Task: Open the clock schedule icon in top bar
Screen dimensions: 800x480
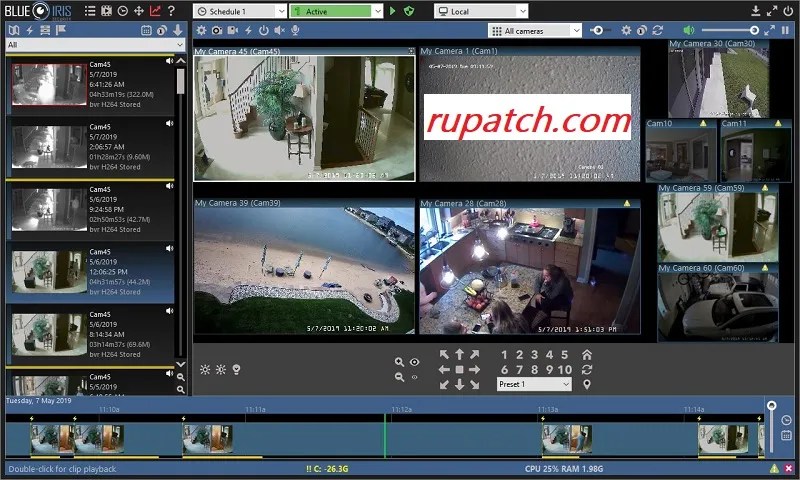Action: point(122,11)
